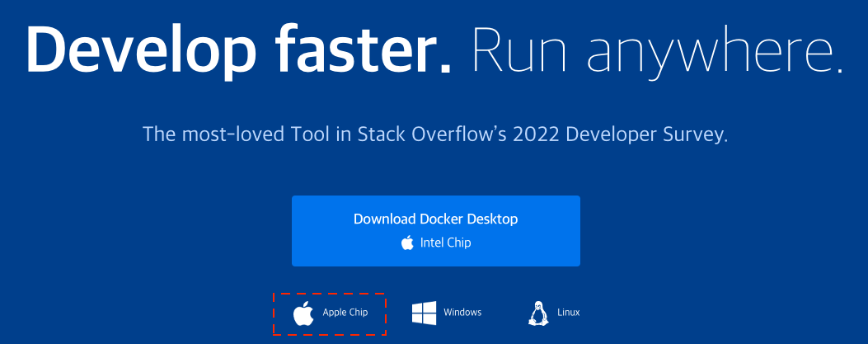Screen dimensions: 868x344
Task: Open the Windows download link
Action: (447, 313)
